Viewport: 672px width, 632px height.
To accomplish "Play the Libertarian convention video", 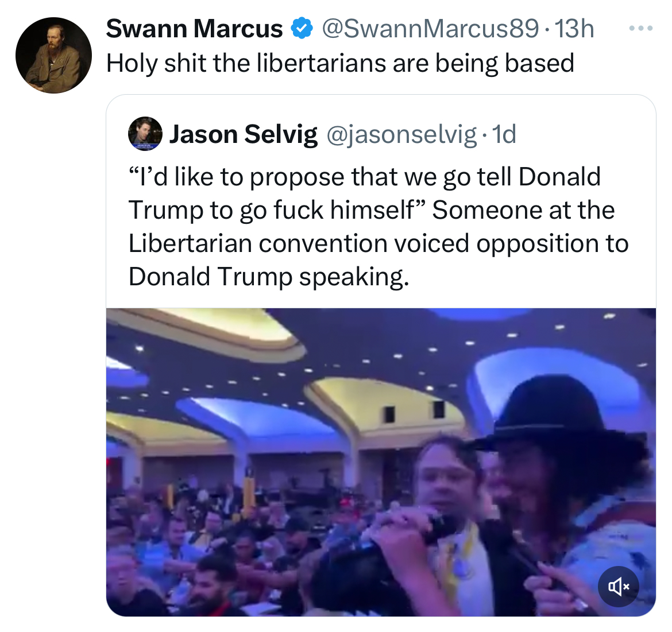I will [381, 462].
